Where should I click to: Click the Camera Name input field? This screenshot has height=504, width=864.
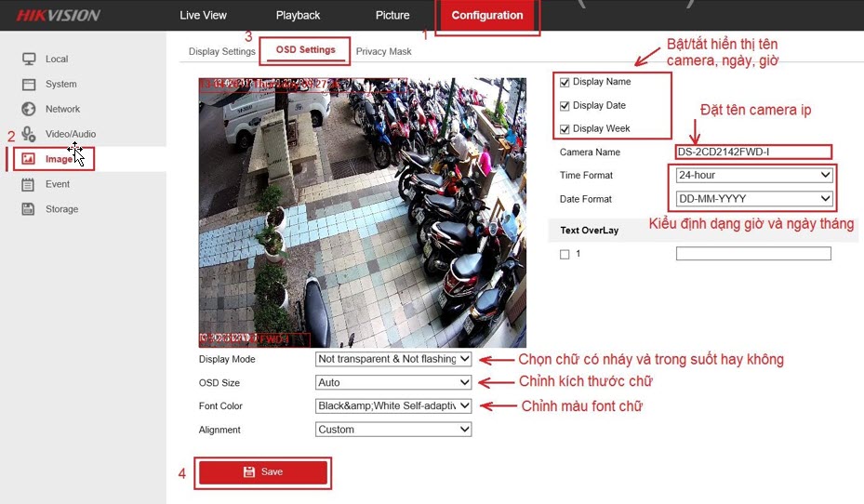point(753,152)
